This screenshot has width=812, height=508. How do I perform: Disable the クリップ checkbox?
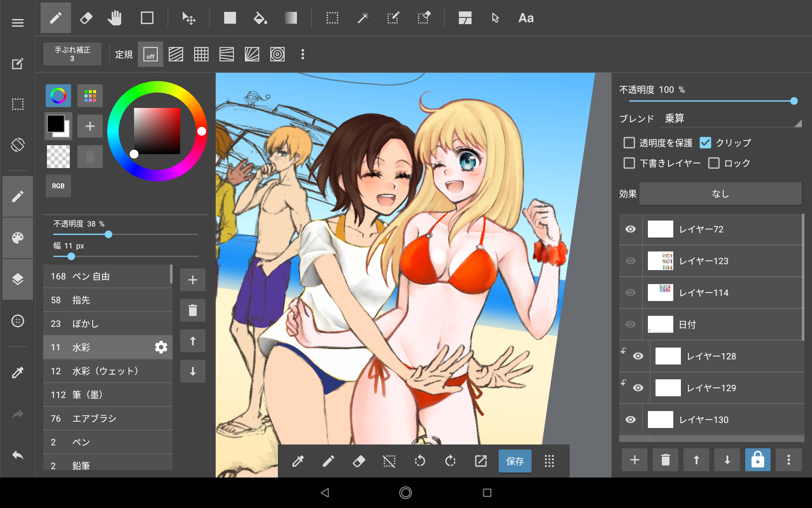pos(705,143)
